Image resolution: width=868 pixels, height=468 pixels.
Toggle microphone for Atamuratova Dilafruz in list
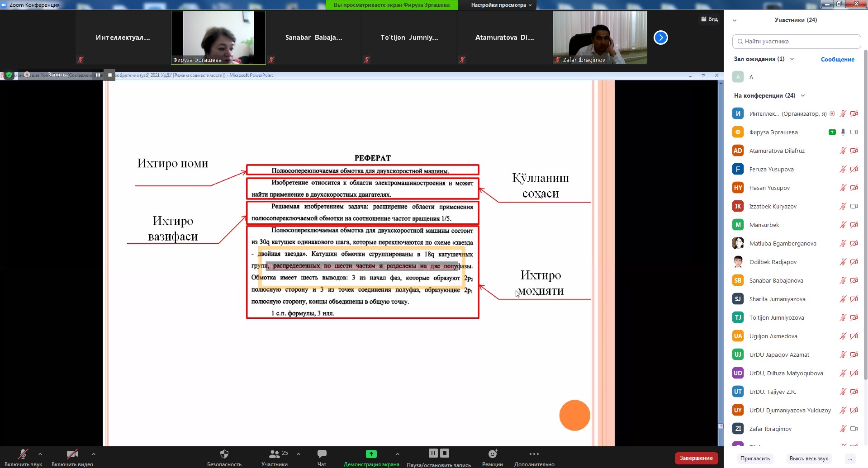tap(843, 151)
